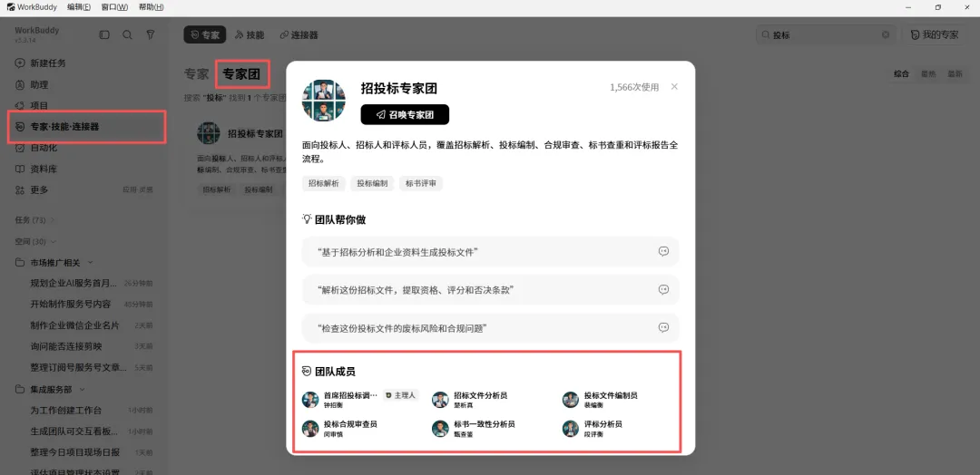Click the 标书评审 tag in the dialog

pyautogui.click(x=421, y=183)
